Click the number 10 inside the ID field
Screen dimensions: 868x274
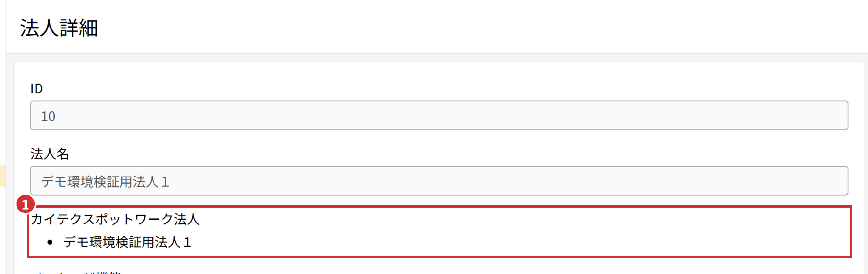click(x=48, y=116)
